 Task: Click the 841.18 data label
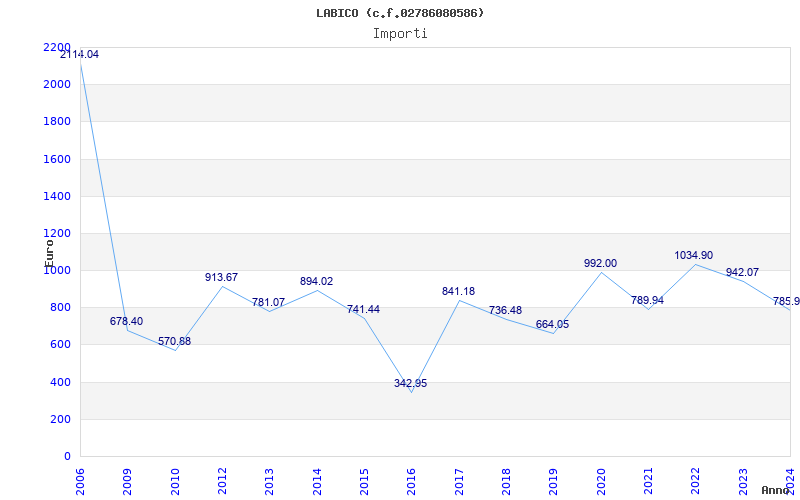458,291
